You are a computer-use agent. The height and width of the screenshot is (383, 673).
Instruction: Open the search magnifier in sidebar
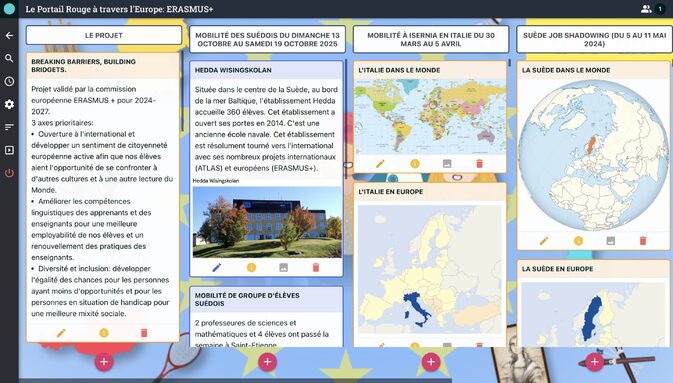[9, 58]
